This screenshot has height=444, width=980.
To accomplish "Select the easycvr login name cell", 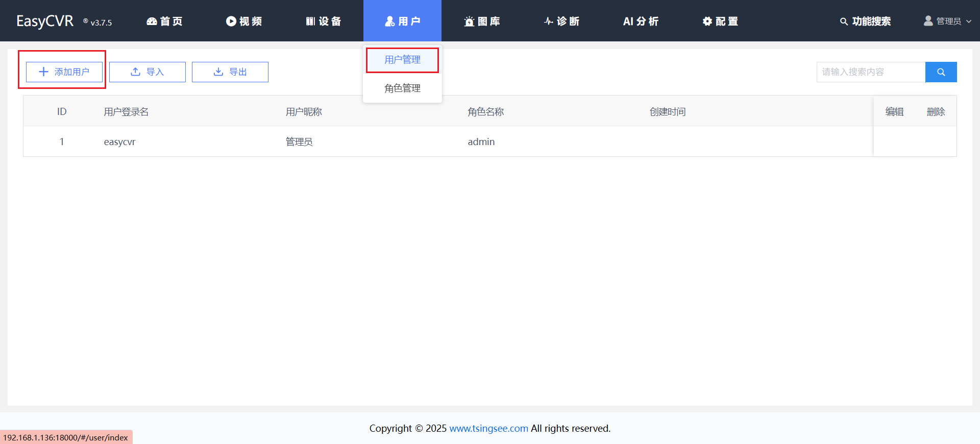I will pyautogui.click(x=119, y=142).
